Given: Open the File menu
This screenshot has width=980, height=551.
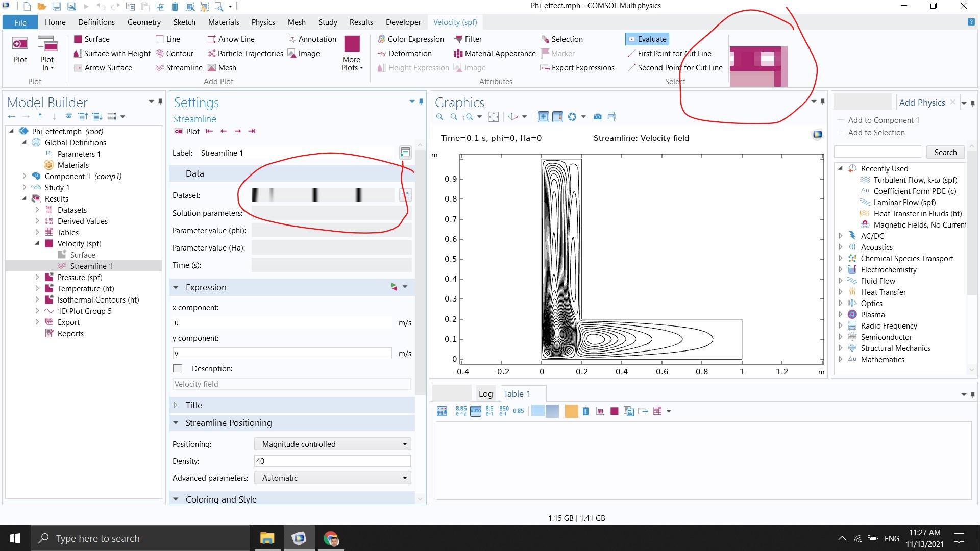Looking at the screenshot, I should coord(20,22).
